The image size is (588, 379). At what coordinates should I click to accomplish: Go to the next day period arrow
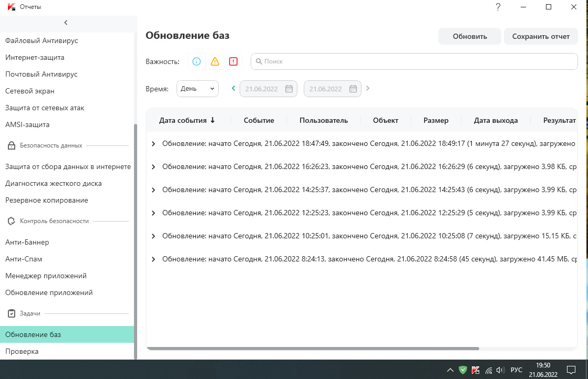(368, 88)
